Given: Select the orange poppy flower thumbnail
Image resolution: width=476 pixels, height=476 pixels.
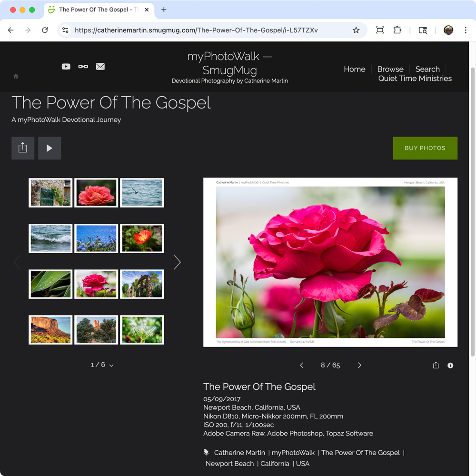Looking at the screenshot, I should tap(142, 238).
